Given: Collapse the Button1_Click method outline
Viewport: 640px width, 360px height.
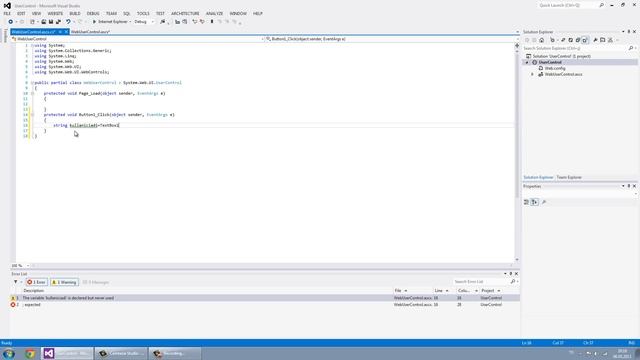Looking at the screenshot, I should (32, 115).
